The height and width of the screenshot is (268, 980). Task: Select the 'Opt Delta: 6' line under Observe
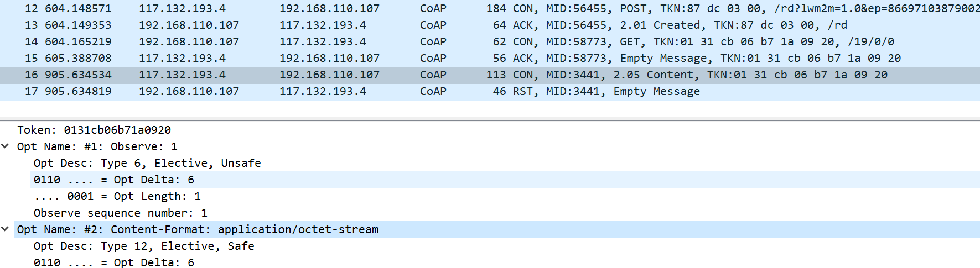pos(114,180)
